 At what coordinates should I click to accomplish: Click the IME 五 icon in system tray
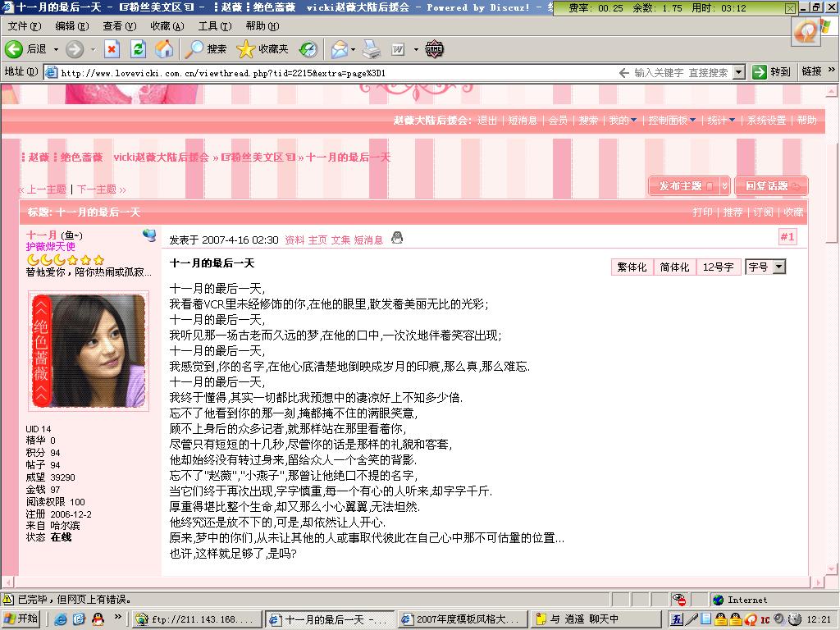coord(677,619)
